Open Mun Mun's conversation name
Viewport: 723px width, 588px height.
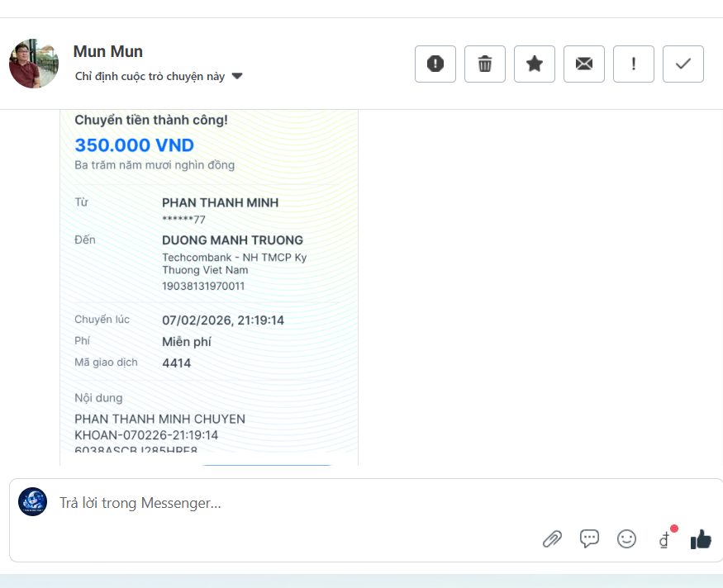pyautogui.click(x=107, y=51)
